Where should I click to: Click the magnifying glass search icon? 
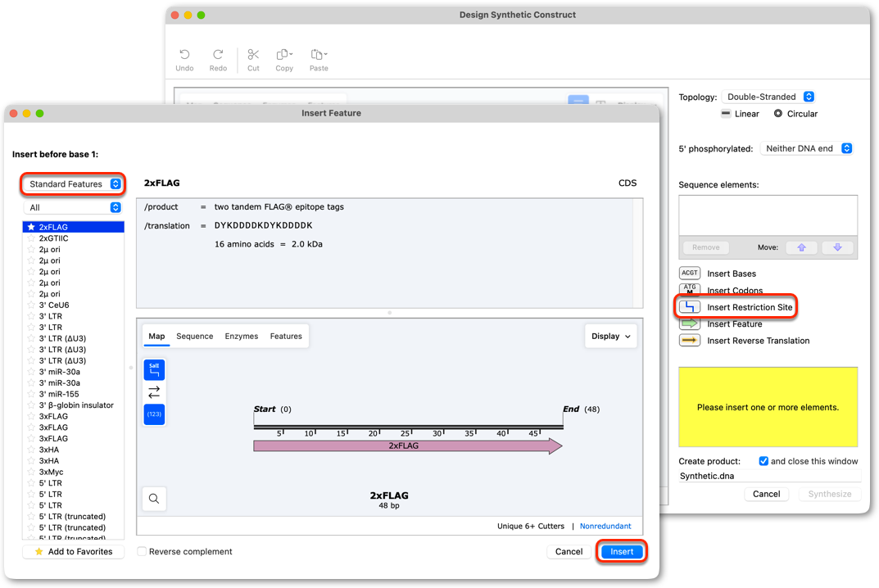tap(154, 498)
